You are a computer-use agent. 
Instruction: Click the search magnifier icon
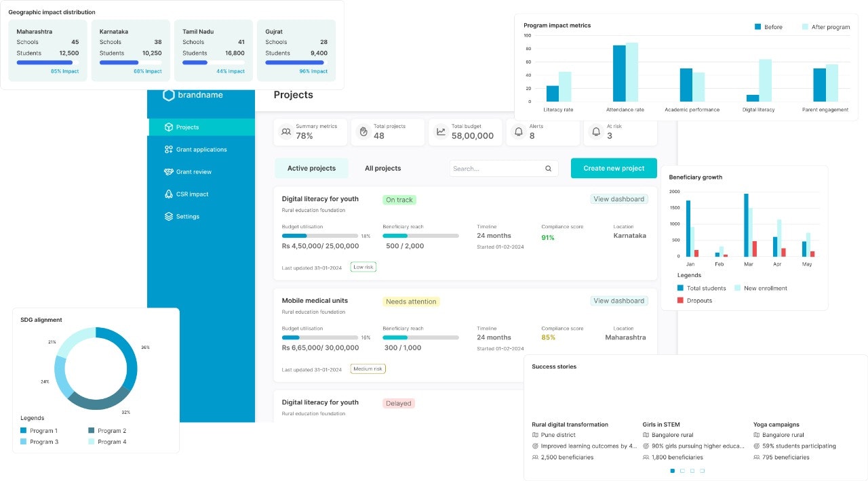pyautogui.click(x=548, y=169)
